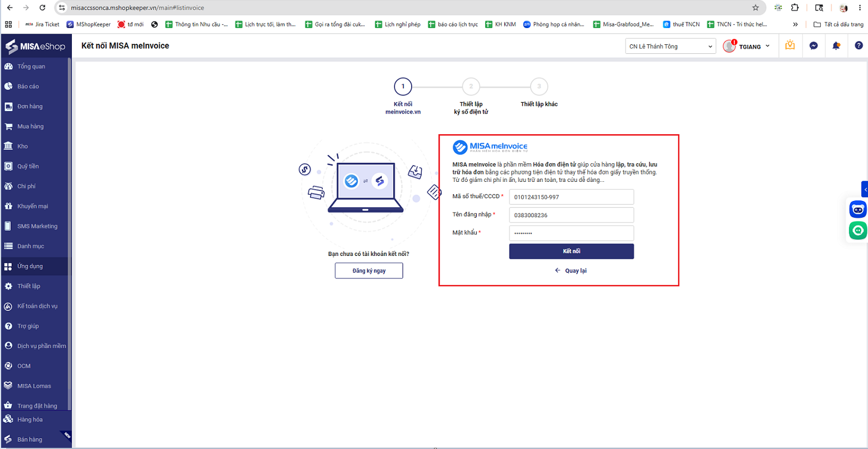Open Chrome three-dot menu

click(860, 8)
